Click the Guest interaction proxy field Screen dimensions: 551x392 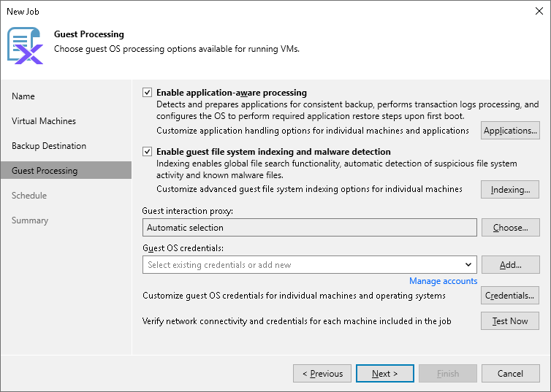(x=309, y=228)
